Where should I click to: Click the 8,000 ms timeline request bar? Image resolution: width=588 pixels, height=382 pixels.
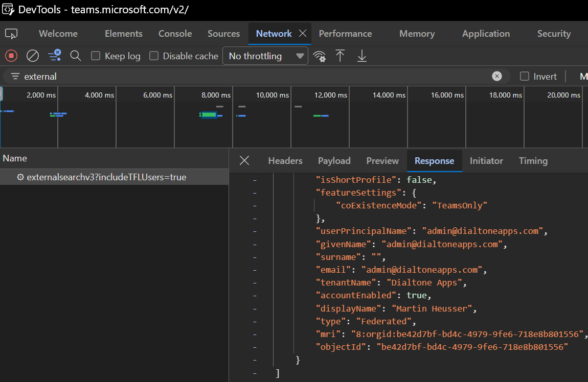coord(209,114)
